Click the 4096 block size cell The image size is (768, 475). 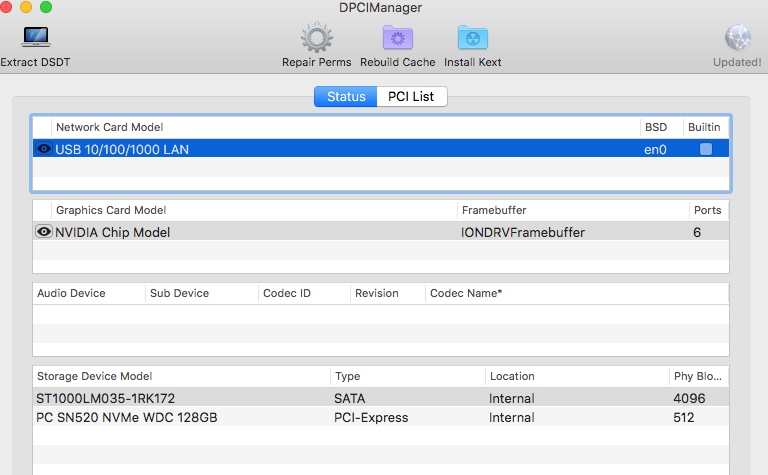[x=689, y=398]
